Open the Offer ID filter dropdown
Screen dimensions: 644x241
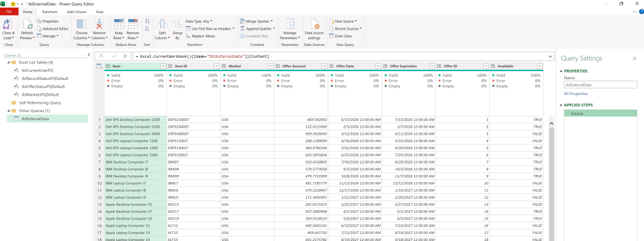pyautogui.click(x=486, y=66)
